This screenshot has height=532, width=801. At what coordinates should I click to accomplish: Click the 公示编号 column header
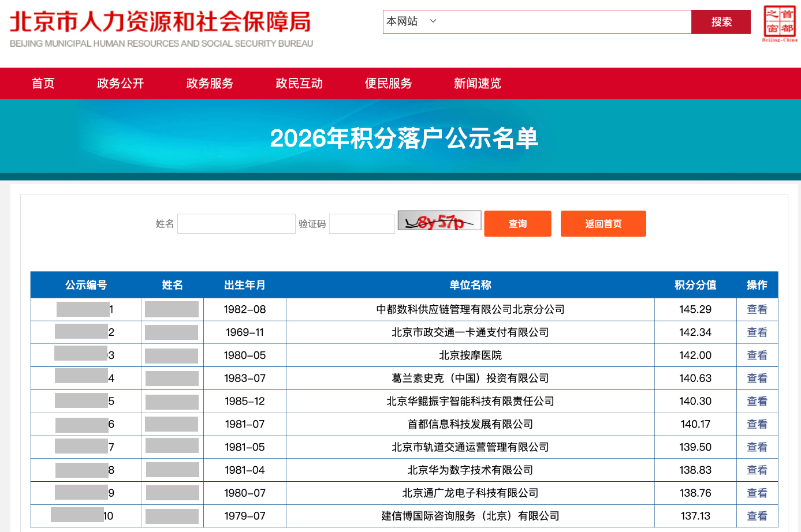click(86, 285)
